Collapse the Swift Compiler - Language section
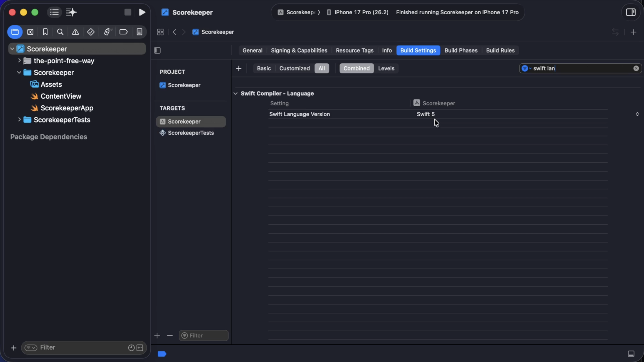The width and height of the screenshot is (644, 362). click(235, 94)
